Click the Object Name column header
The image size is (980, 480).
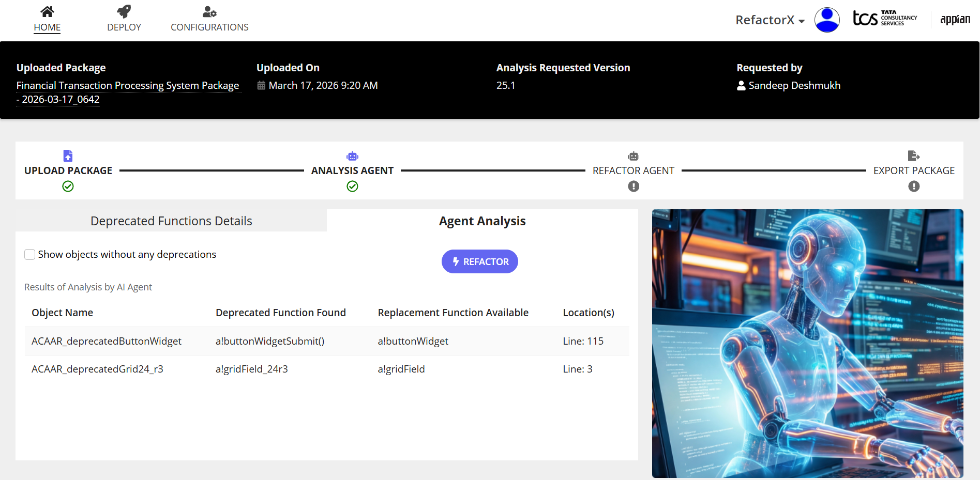click(x=62, y=313)
